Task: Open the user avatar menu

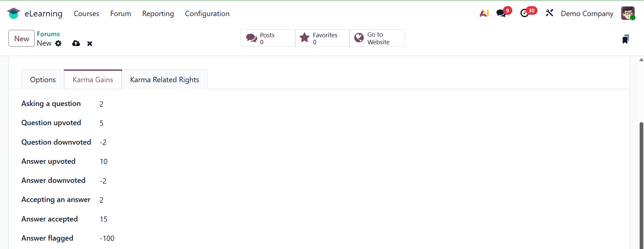Action: tap(628, 13)
